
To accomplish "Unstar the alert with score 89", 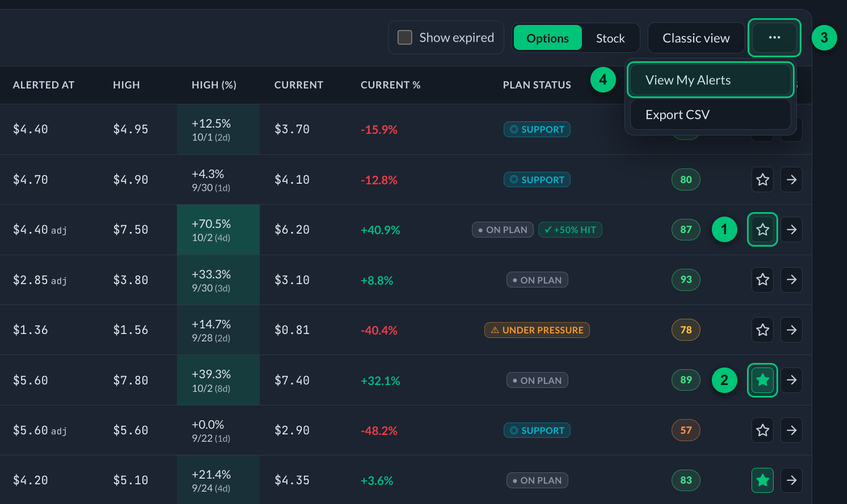I will pyautogui.click(x=763, y=380).
